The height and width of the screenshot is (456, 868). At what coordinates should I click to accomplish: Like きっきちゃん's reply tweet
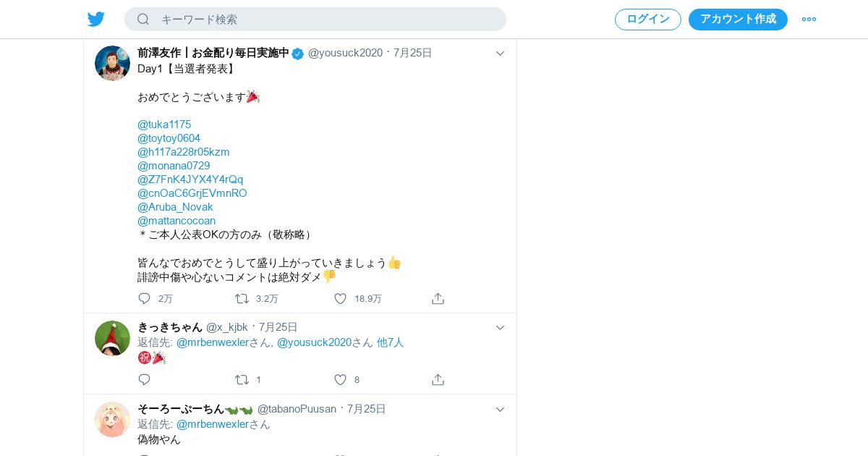[340, 379]
